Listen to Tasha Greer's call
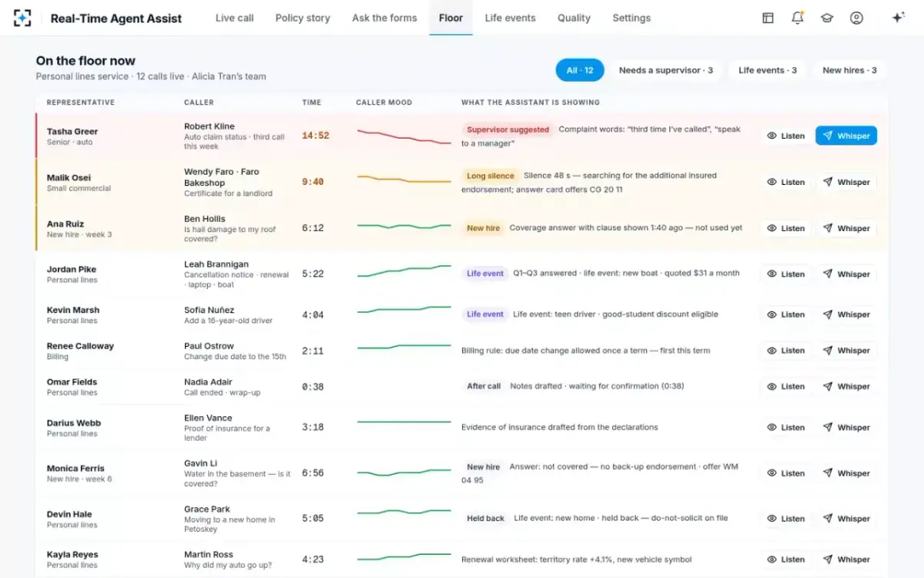 point(785,136)
